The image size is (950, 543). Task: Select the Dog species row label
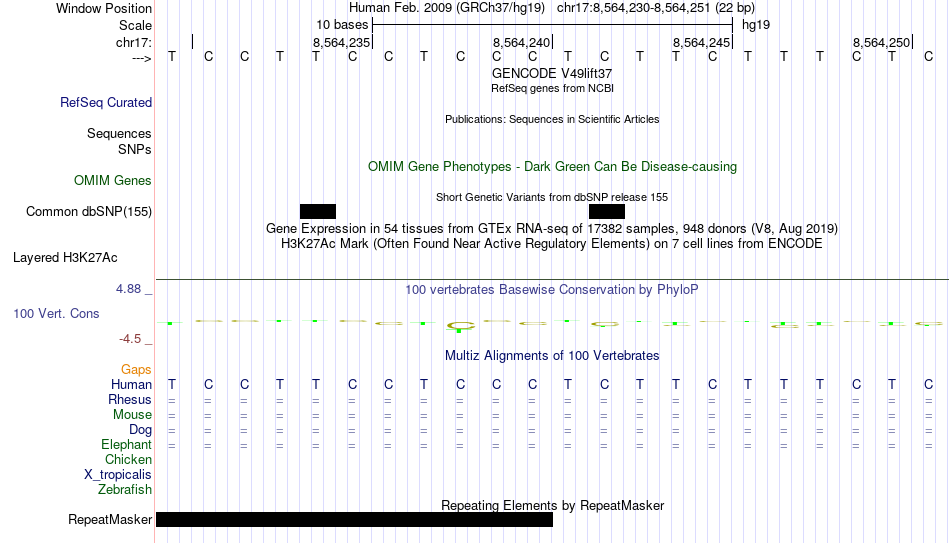coord(141,430)
